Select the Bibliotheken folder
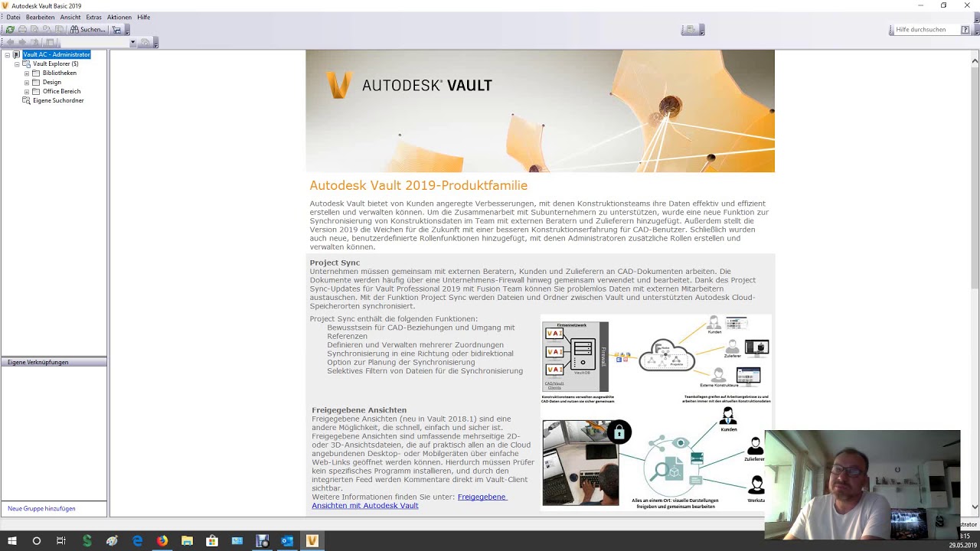Image resolution: width=980 pixels, height=551 pixels. point(60,73)
